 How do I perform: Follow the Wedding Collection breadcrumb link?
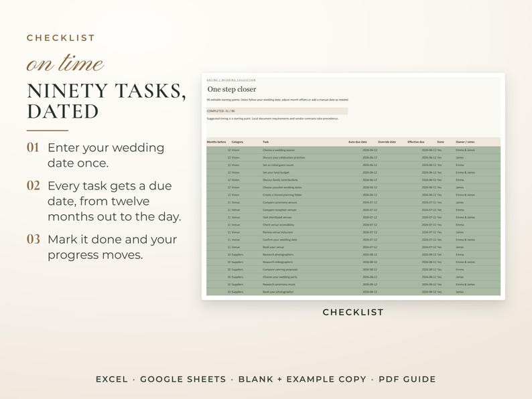tap(231, 80)
